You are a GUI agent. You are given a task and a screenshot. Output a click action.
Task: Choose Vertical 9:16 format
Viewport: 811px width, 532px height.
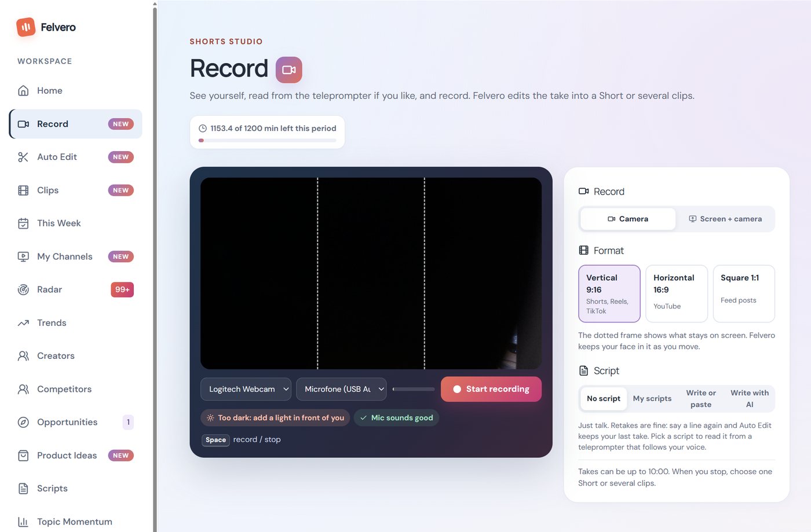609,293
